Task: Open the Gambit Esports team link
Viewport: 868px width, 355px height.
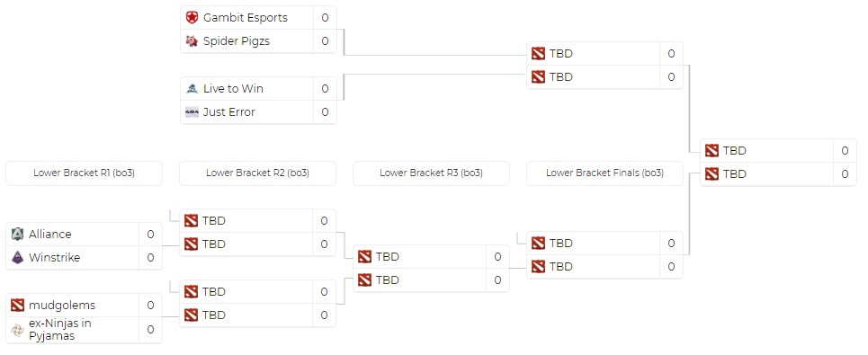Action: (x=246, y=18)
